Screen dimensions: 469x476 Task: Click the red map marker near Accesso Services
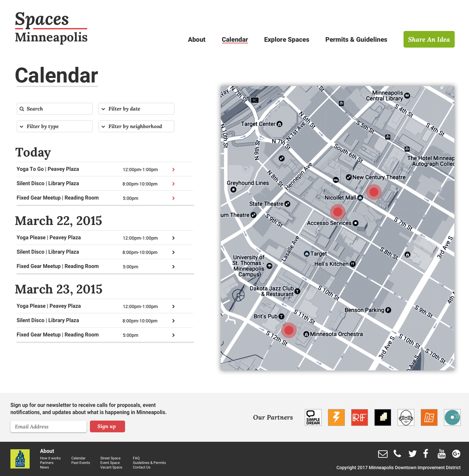(338, 212)
